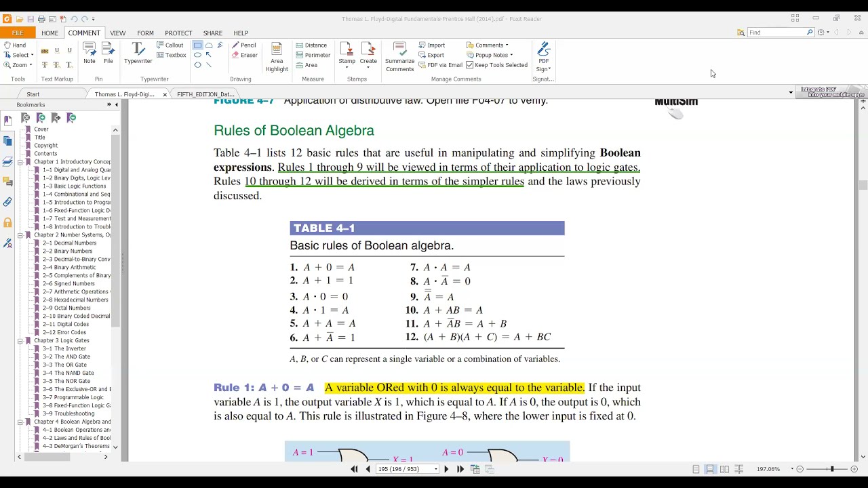Open bookmark 2-9 Octal Numbers
Image resolution: width=868 pixels, height=488 pixels.
pyautogui.click(x=66, y=308)
